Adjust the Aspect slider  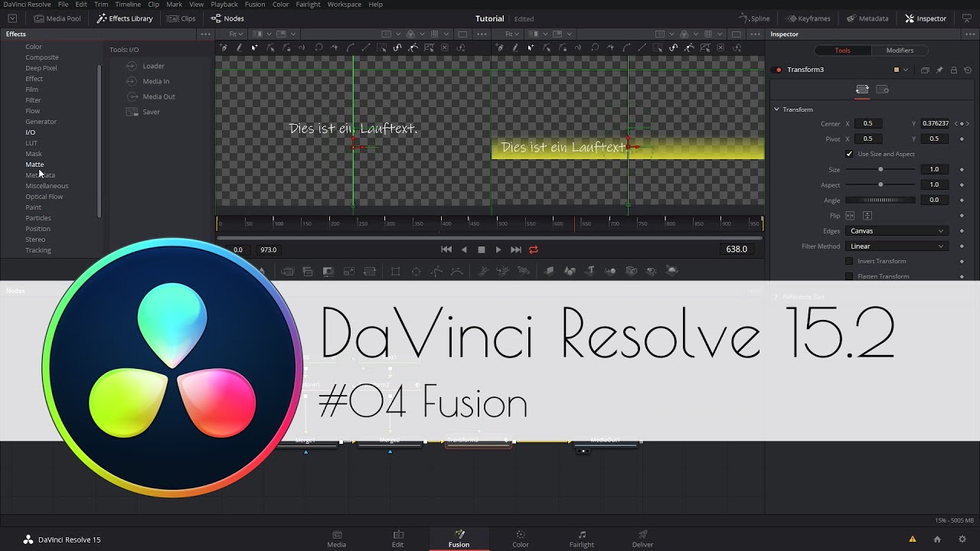(x=880, y=184)
